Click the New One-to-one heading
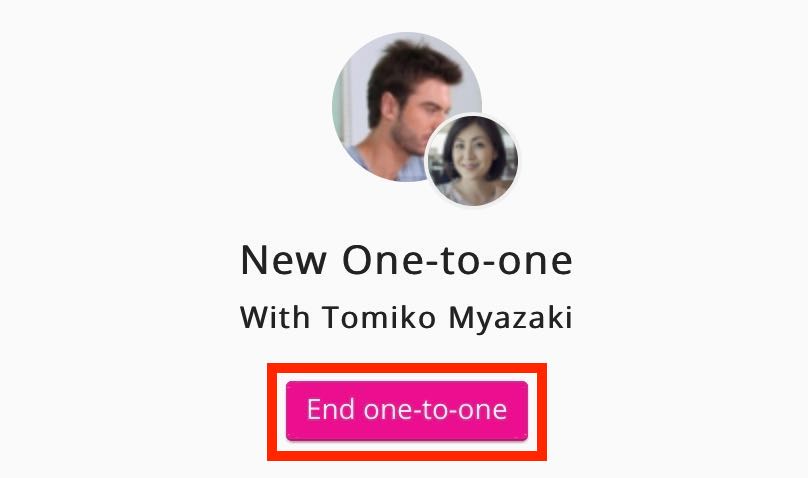 click(407, 261)
